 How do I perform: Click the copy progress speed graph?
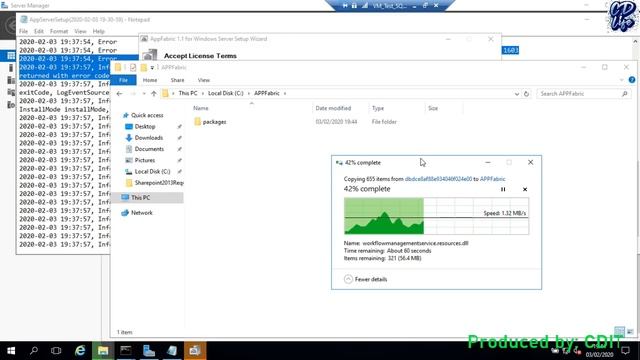pos(436,216)
